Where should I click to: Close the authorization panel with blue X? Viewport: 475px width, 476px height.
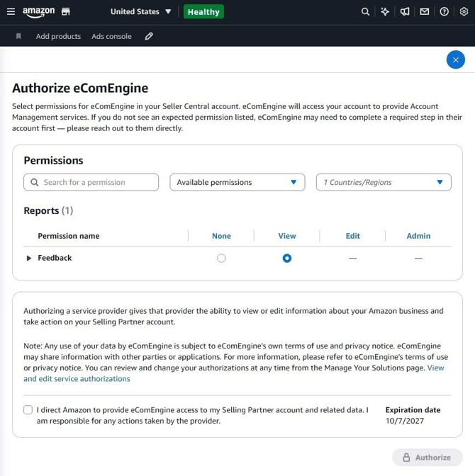point(456,59)
